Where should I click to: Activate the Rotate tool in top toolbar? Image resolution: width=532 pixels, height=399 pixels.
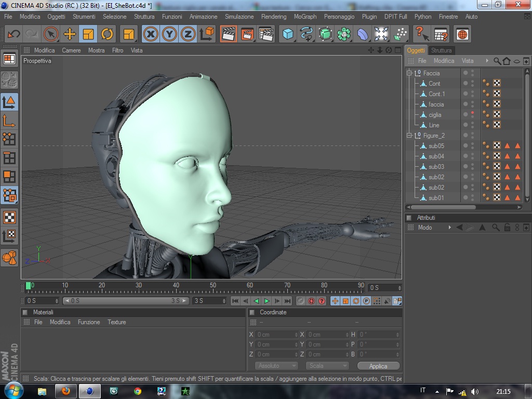point(107,34)
